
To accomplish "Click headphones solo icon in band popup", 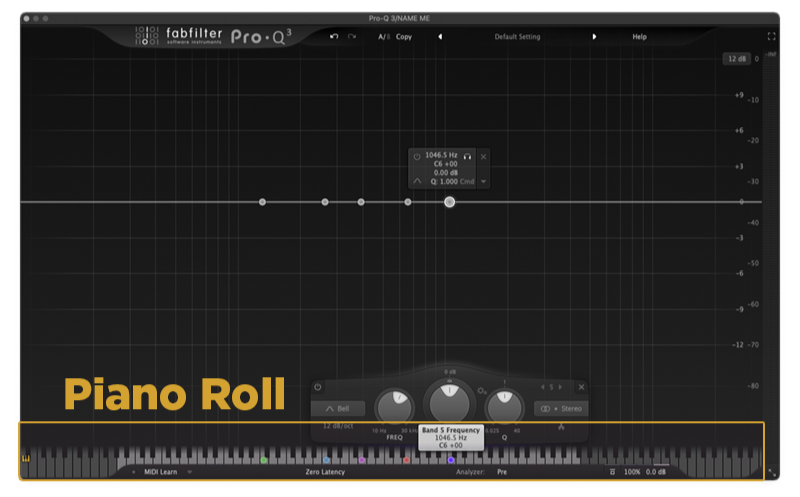I will (467, 157).
